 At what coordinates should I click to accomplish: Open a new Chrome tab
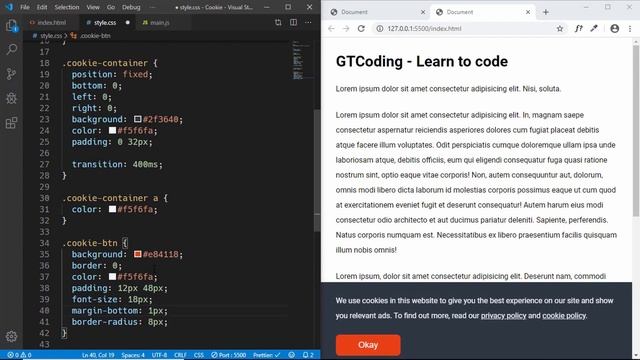tap(546, 12)
